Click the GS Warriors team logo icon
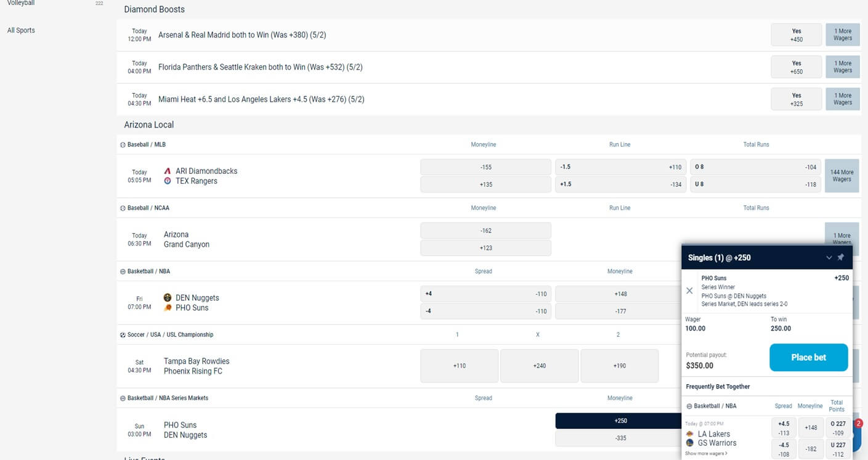The width and height of the screenshot is (868, 460). coord(690,443)
